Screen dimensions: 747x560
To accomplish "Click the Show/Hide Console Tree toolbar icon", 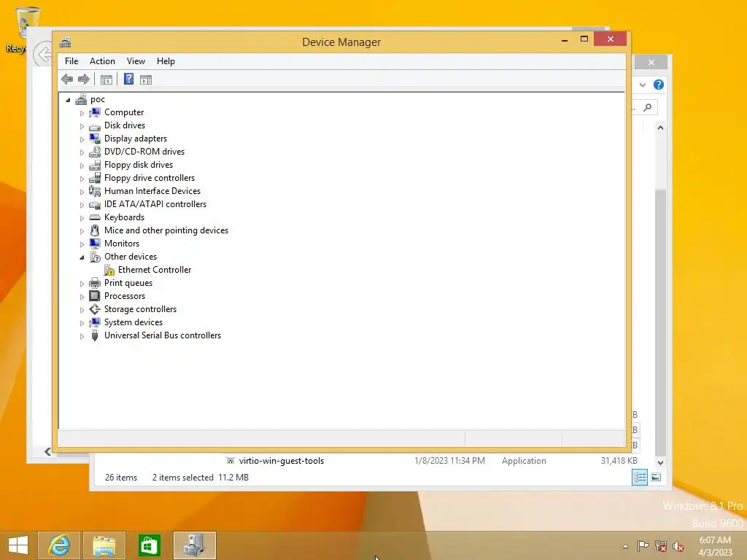I will tap(107, 79).
